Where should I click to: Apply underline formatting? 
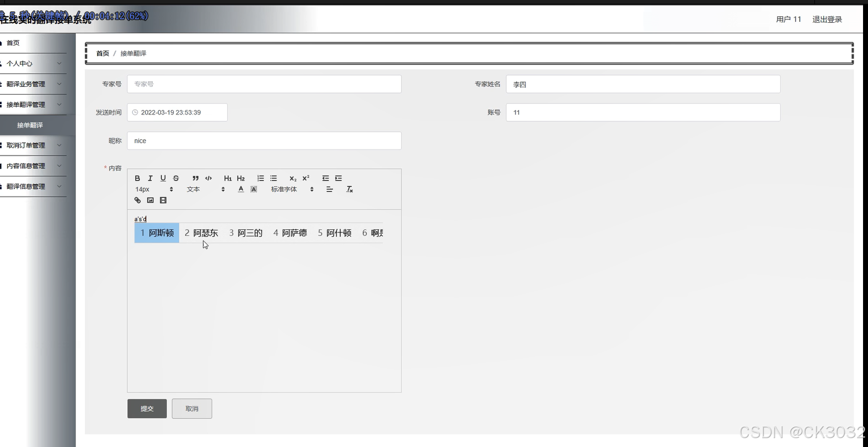163,178
